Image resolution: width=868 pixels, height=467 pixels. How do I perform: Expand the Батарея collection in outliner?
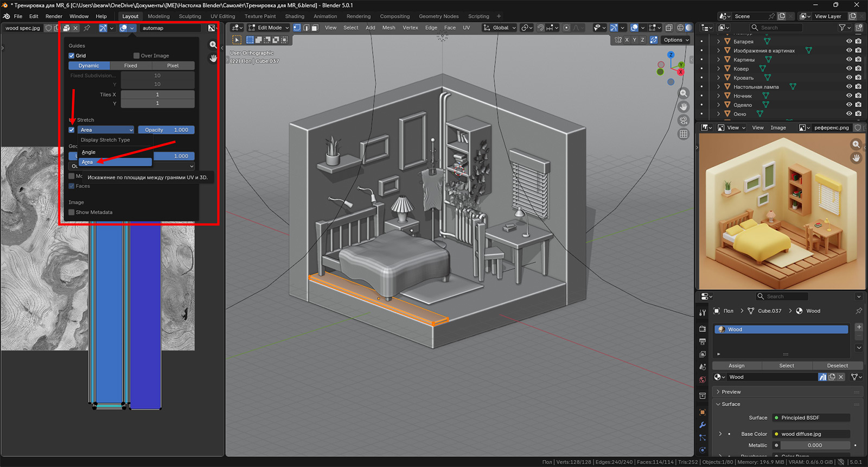click(x=719, y=41)
